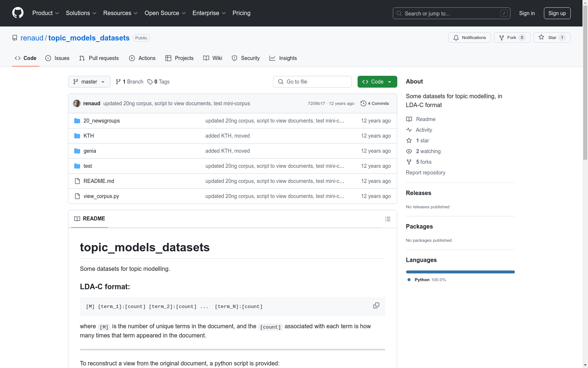This screenshot has height=368, width=588.
Task: Click the 20_newsgroups folder icon
Action: [77, 121]
